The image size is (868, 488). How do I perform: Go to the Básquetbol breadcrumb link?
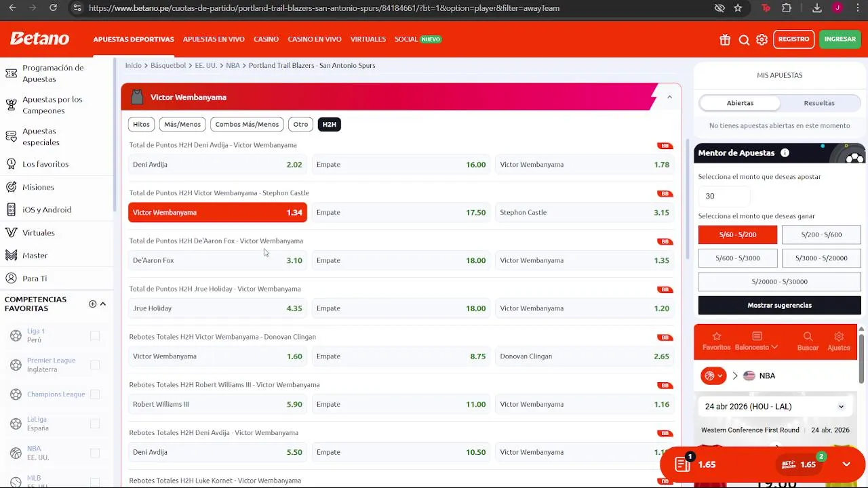pos(168,65)
